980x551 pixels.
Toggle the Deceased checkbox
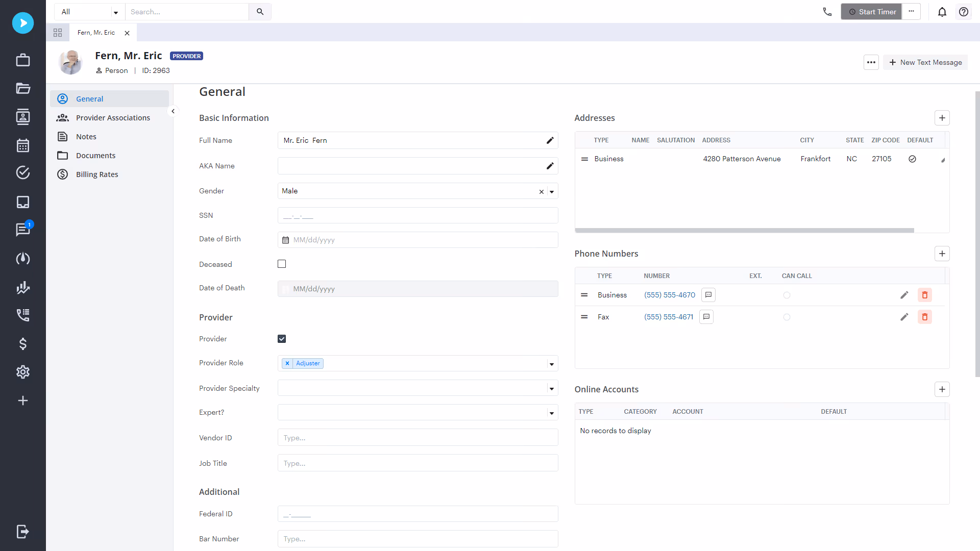point(282,264)
